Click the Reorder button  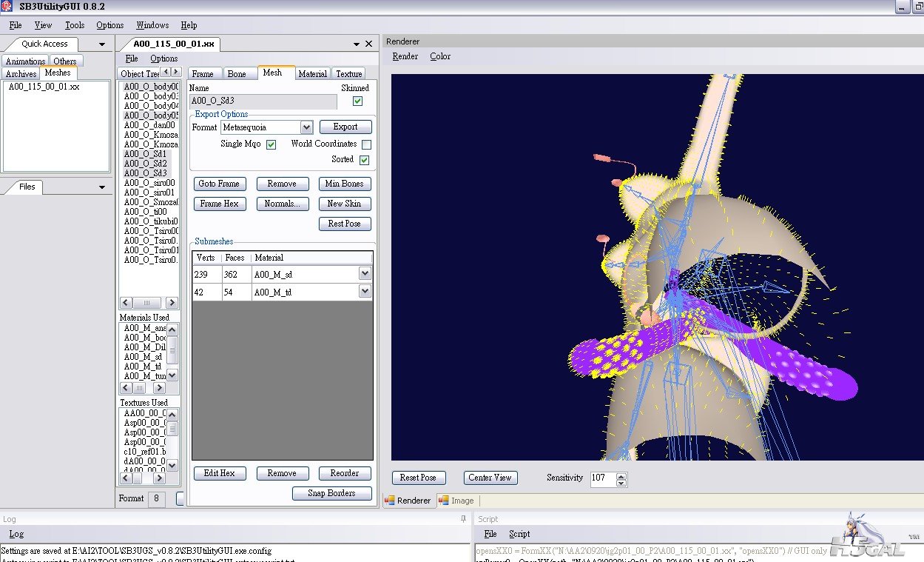345,473
